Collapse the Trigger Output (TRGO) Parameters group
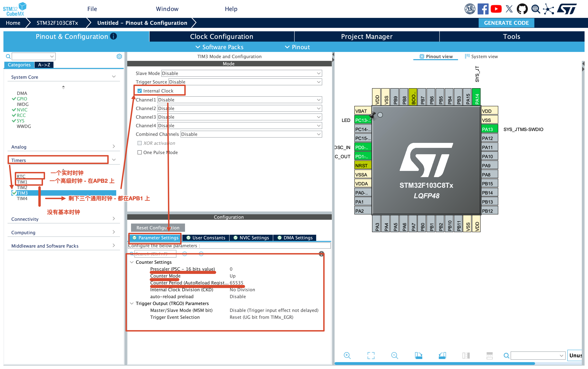 (132, 303)
